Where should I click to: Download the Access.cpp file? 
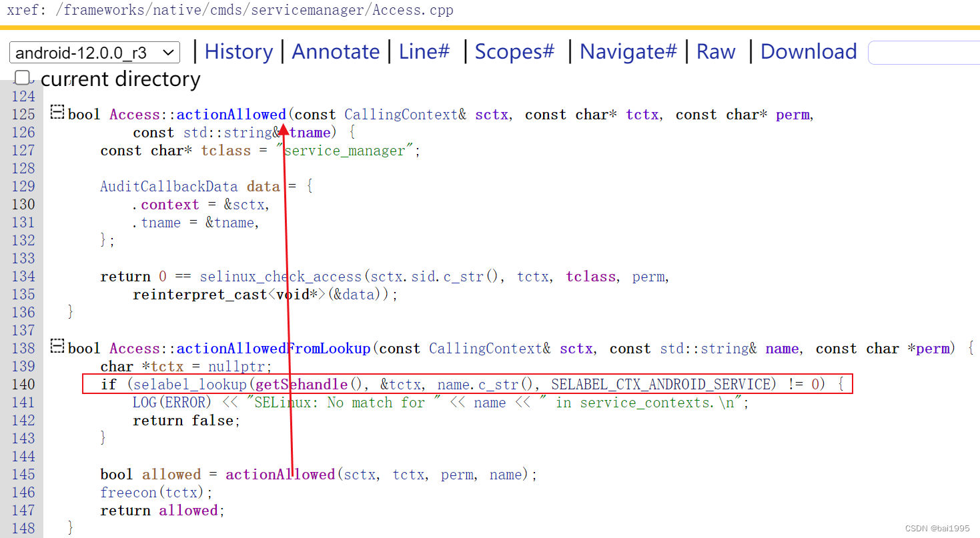[809, 51]
